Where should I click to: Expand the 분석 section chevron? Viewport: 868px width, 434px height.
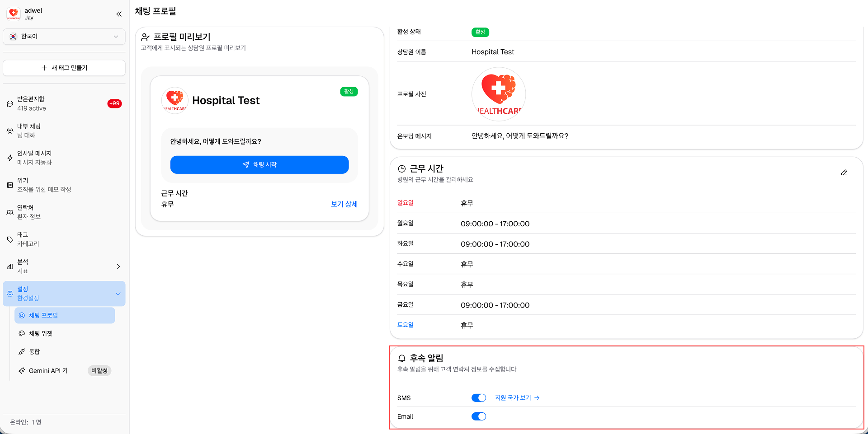118,266
